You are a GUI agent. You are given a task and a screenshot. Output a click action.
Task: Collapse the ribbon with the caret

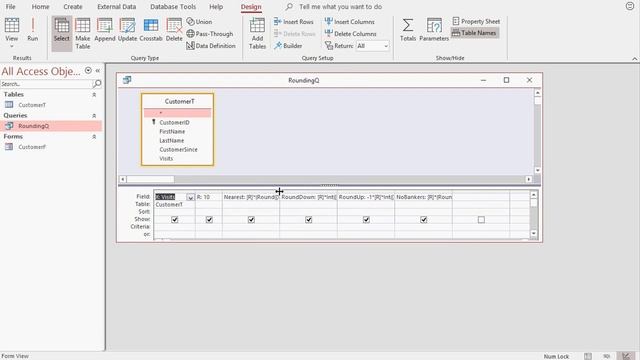[634, 59]
